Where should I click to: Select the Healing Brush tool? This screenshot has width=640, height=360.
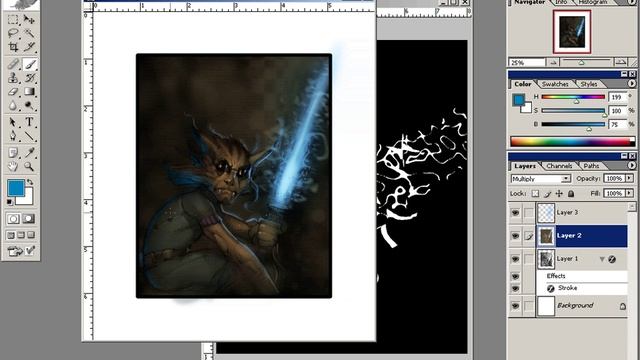pyautogui.click(x=13, y=64)
